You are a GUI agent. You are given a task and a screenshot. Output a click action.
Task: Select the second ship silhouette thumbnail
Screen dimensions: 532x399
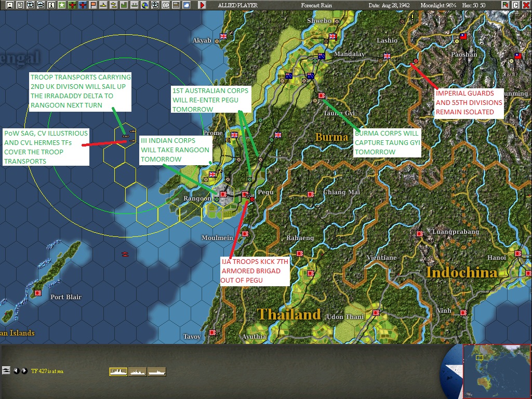click(x=137, y=372)
